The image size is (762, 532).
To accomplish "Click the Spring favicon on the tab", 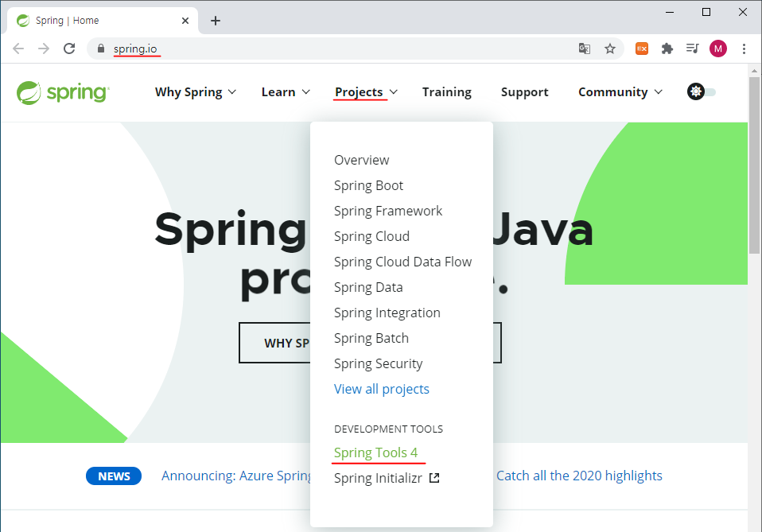I will pos(23,21).
